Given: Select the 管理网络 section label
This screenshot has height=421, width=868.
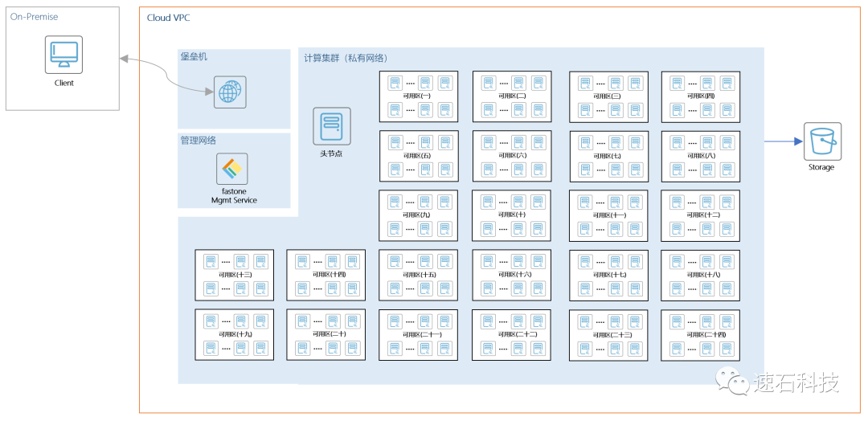Looking at the screenshot, I should coord(199,141).
